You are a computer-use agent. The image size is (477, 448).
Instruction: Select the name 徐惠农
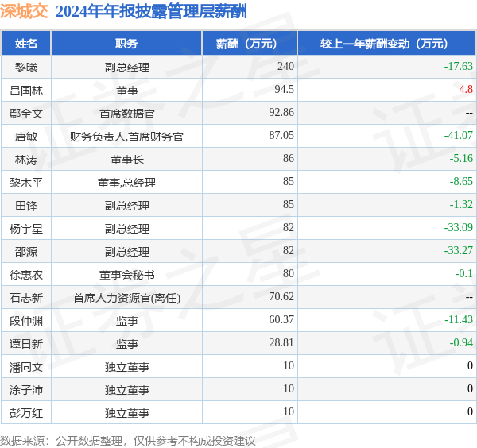click(x=26, y=275)
